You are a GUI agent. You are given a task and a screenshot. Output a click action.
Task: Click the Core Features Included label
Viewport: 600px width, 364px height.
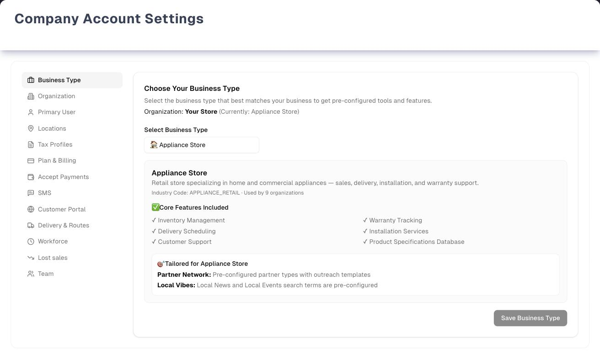(x=194, y=207)
